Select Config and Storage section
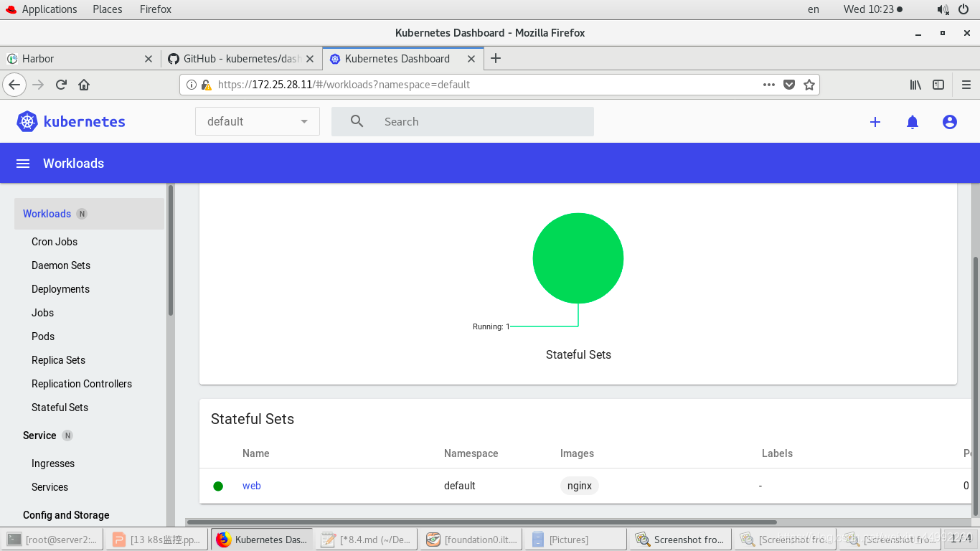 (x=66, y=515)
